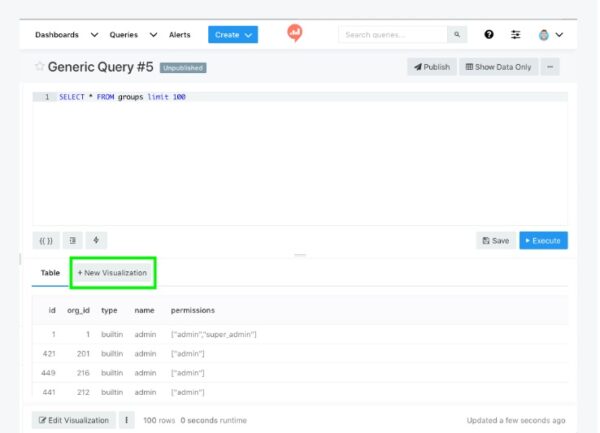The height and width of the screenshot is (433, 600).
Task: Open the help question mark icon
Action: [x=489, y=35]
